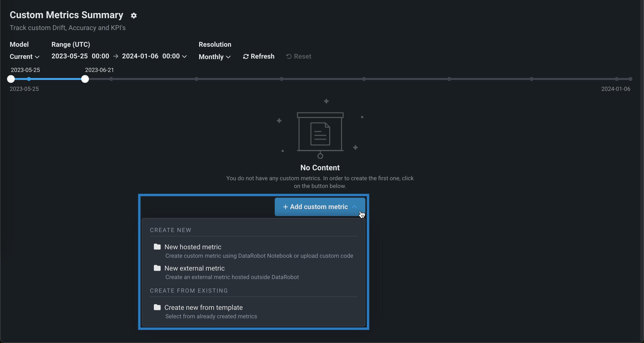Open the Custom Metrics Summary settings gear
The image size is (644, 343).
(x=134, y=16)
